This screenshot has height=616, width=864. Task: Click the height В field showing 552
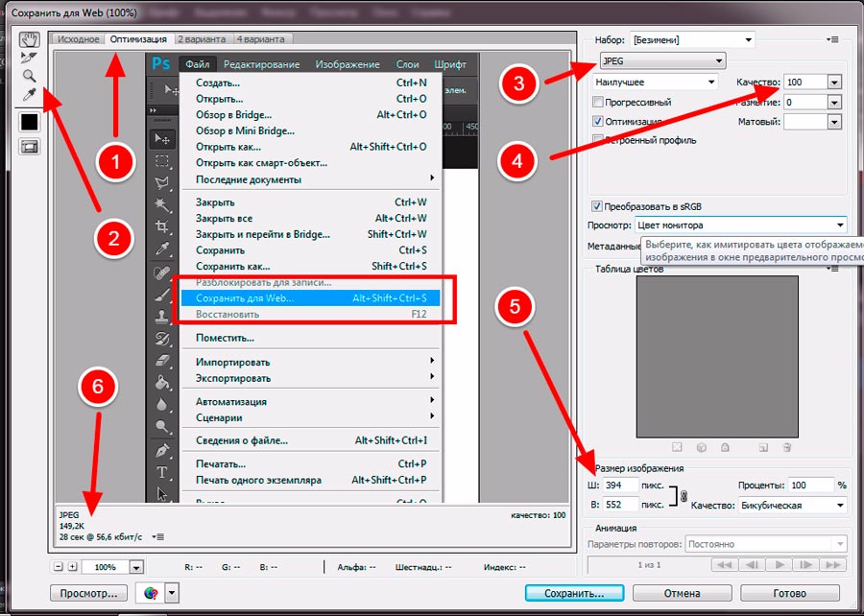(x=620, y=505)
